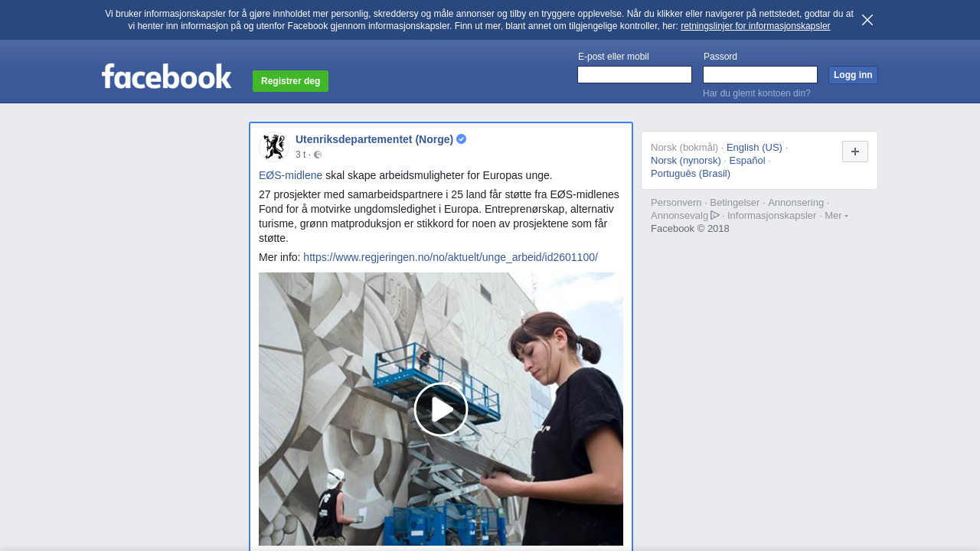The height and width of the screenshot is (551, 980).
Task: Open the Betingelser footer link
Action: point(735,203)
